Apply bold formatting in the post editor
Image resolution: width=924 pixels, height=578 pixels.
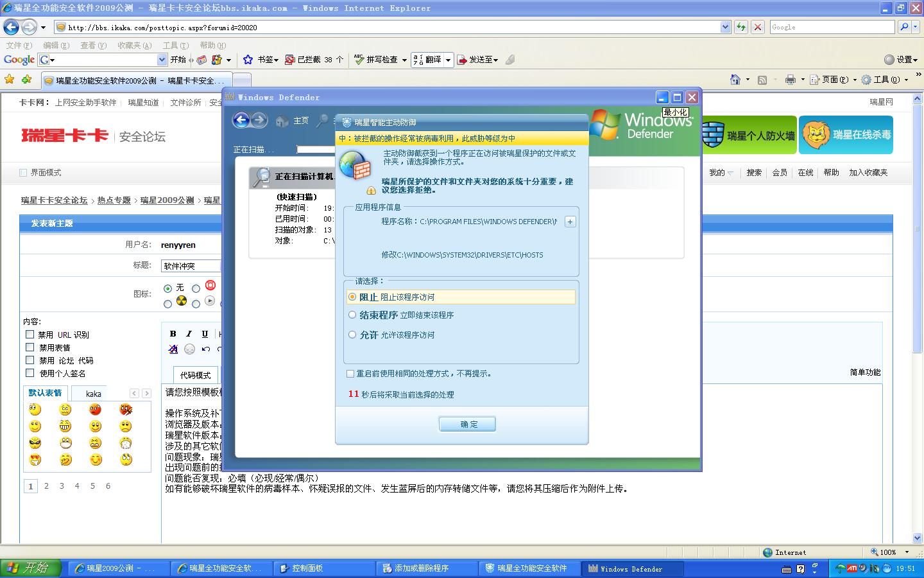point(173,334)
